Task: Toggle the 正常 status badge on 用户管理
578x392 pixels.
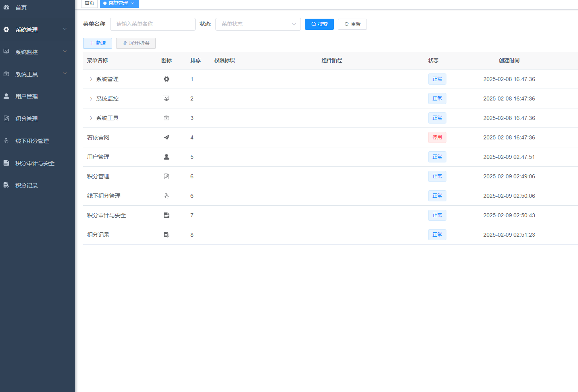Action: click(437, 156)
